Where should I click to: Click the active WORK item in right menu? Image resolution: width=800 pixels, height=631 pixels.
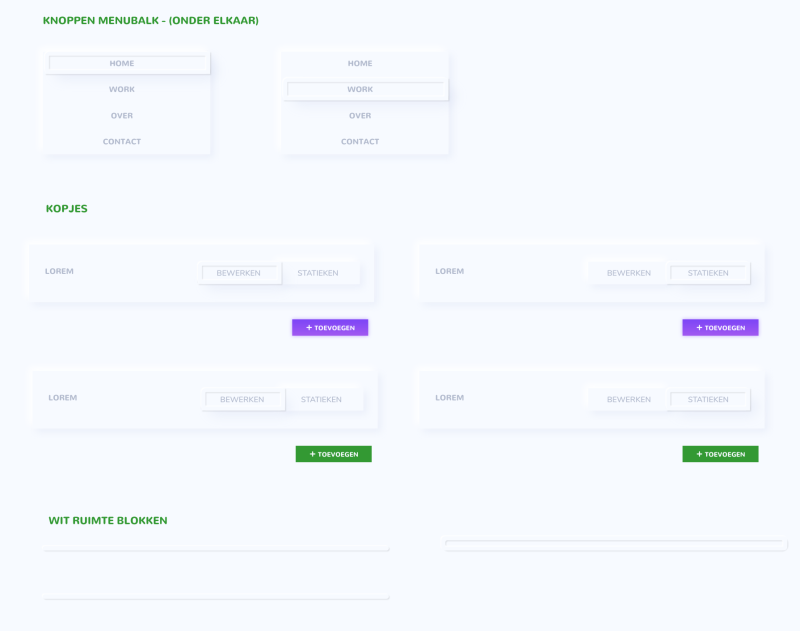(x=365, y=89)
